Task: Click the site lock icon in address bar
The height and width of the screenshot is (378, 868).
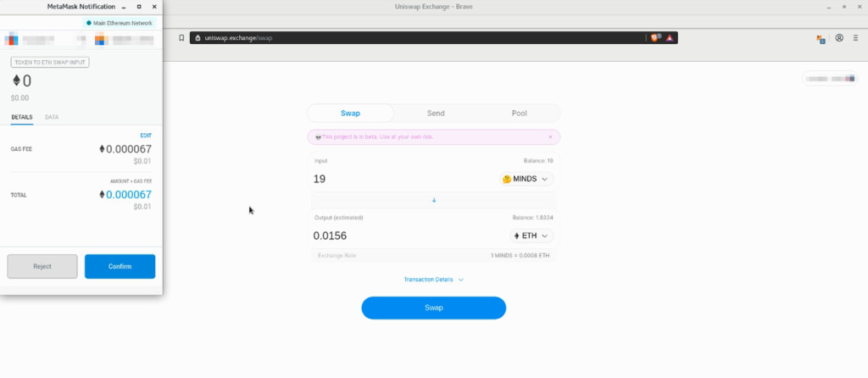Action: (x=197, y=38)
